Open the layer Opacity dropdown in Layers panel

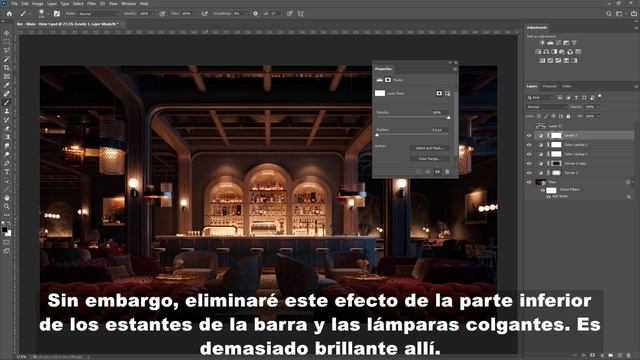tap(598, 107)
